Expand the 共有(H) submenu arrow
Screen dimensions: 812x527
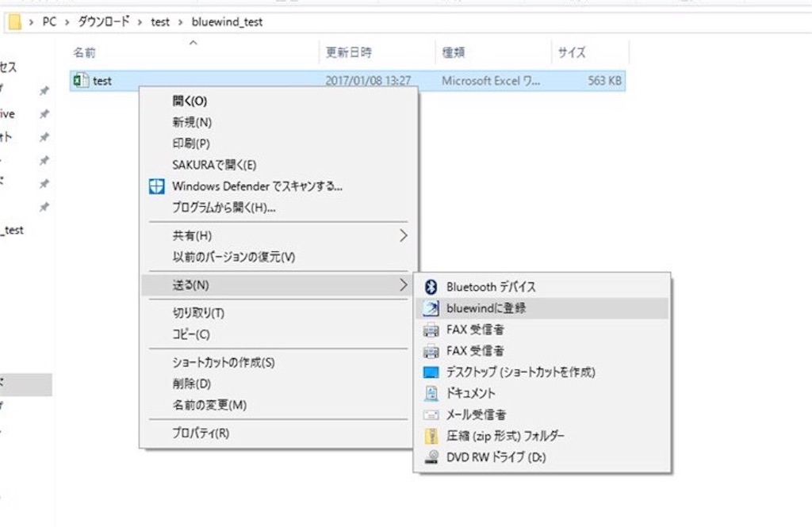click(404, 235)
